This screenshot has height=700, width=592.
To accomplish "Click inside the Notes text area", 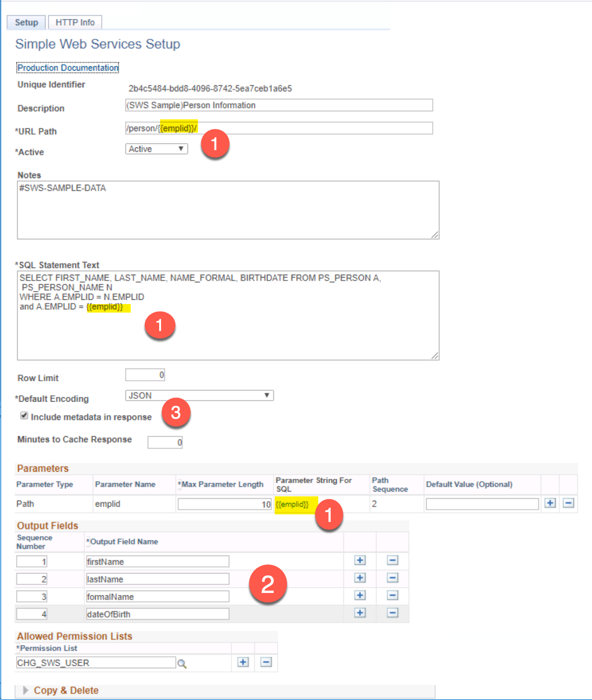I will tap(228, 210).
